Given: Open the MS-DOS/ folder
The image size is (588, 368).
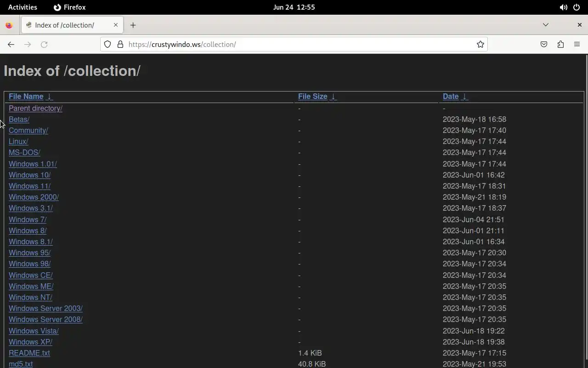Looking at the screenshot, I should click(24, 152).
